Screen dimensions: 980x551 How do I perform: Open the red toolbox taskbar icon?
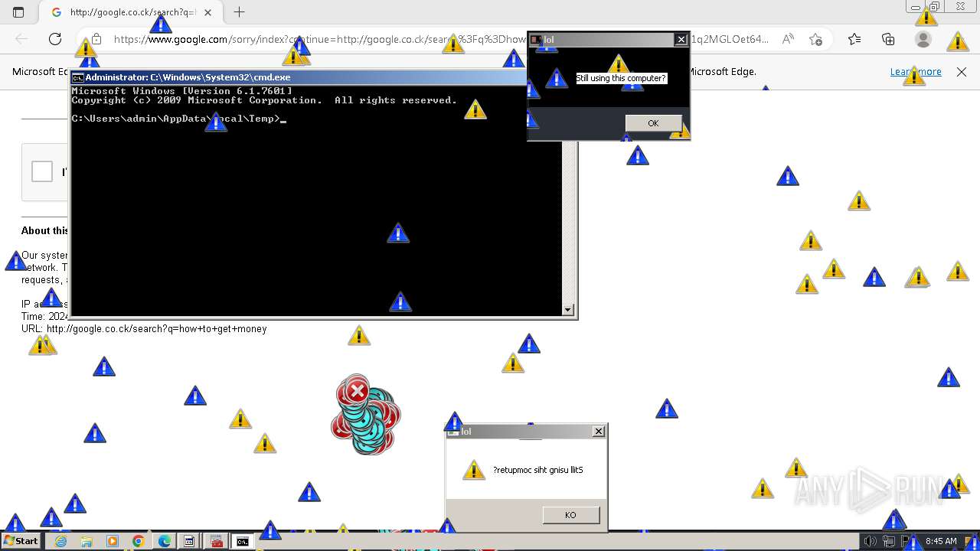216,541
